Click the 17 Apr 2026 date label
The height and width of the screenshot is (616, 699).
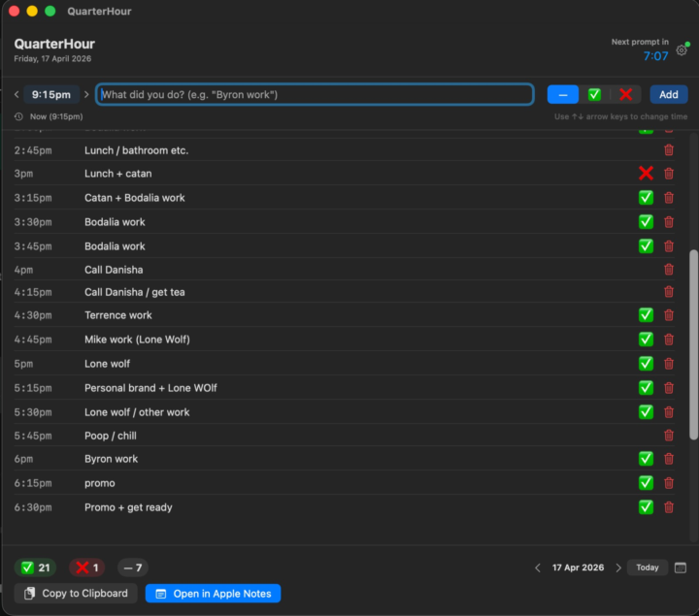click(579, 567)
